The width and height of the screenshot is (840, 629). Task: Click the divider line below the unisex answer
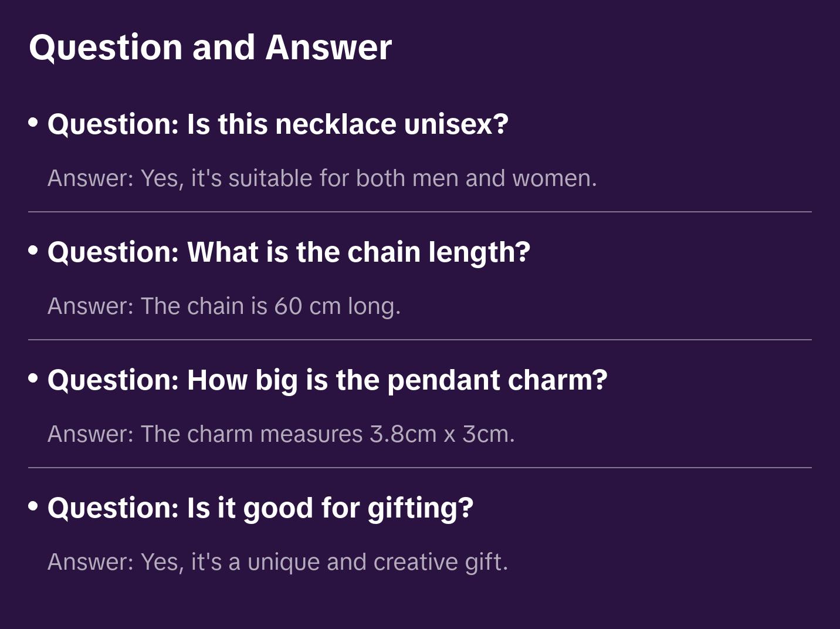[420, 212]
